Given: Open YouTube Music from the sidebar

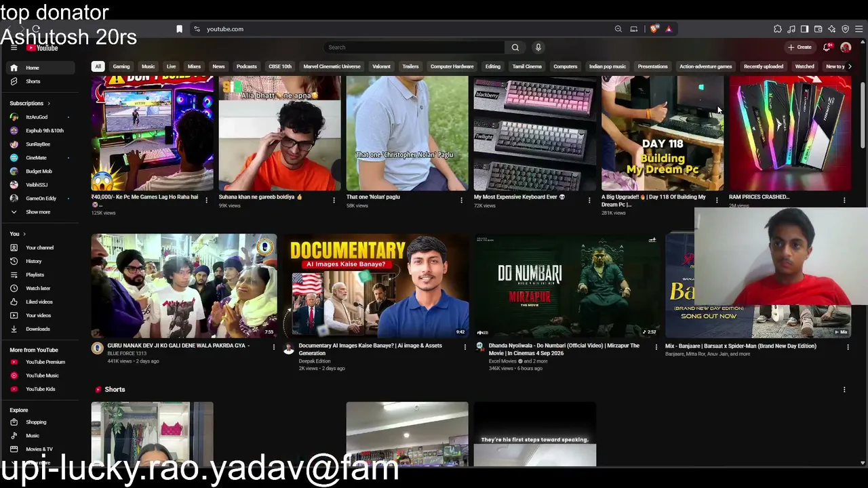Looking at the screenshot, I should 41,375.
